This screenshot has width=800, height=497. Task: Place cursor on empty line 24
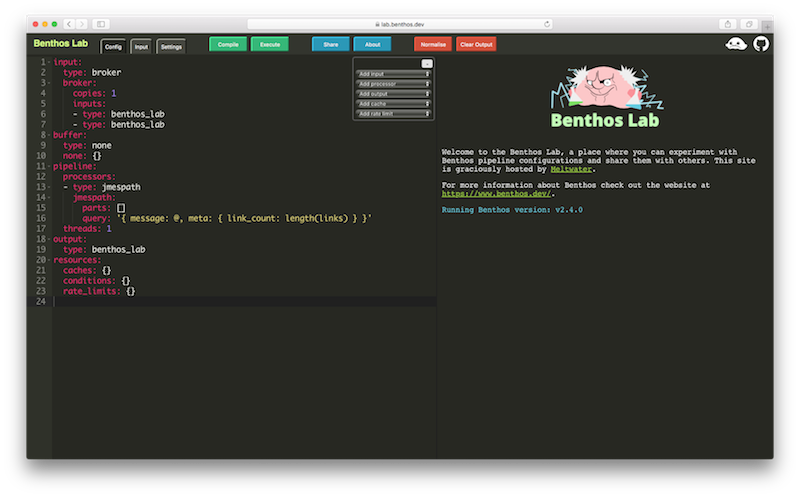(244, 302)
